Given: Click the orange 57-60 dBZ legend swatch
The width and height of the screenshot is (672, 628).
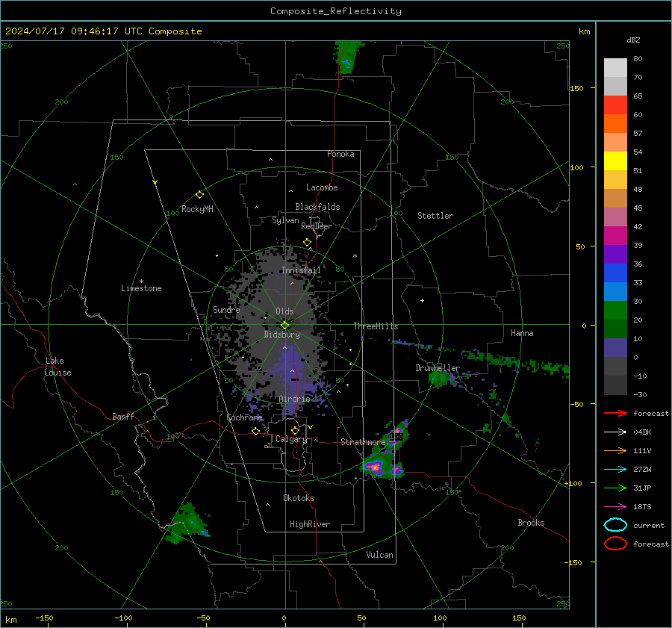Looking at the screenshot, I should (615, 124).
